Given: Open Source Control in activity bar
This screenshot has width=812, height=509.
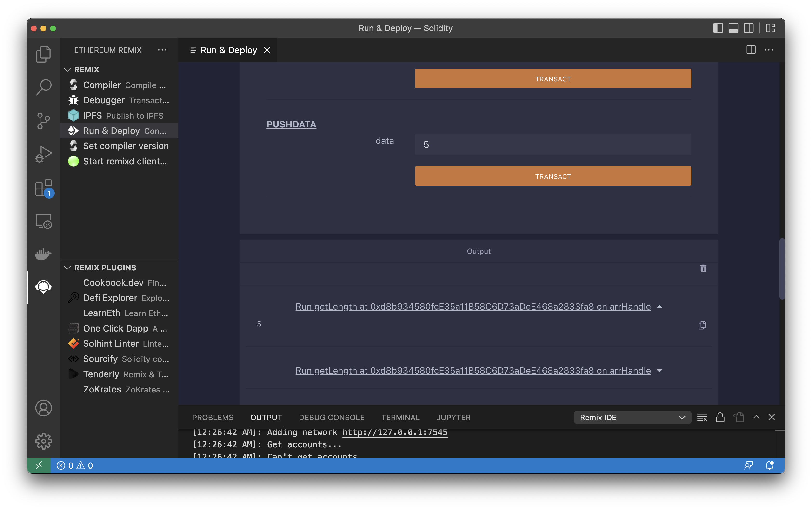Looking at the screenshot, I should coord(43,121).
